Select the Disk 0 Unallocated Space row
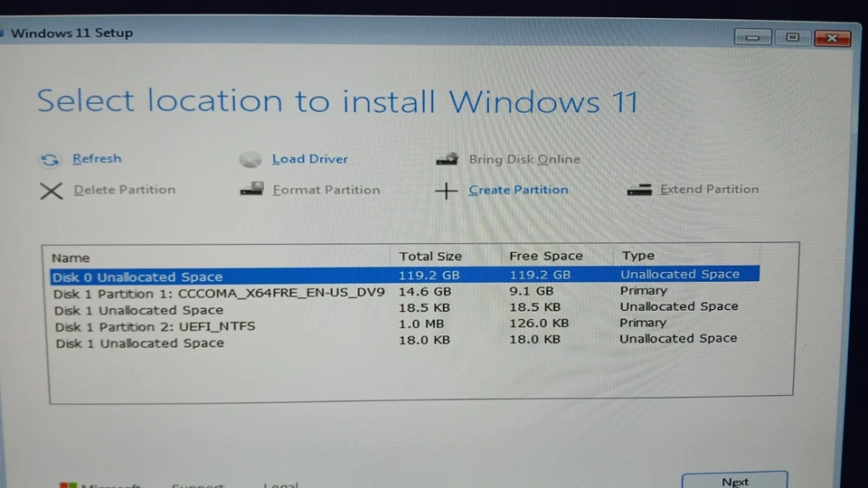 405,275
